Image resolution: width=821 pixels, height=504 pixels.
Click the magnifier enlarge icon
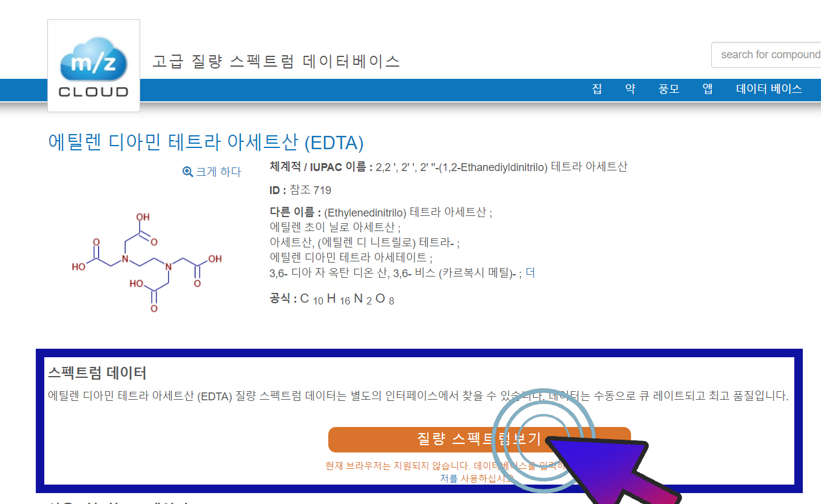click(x=188, y=172)
